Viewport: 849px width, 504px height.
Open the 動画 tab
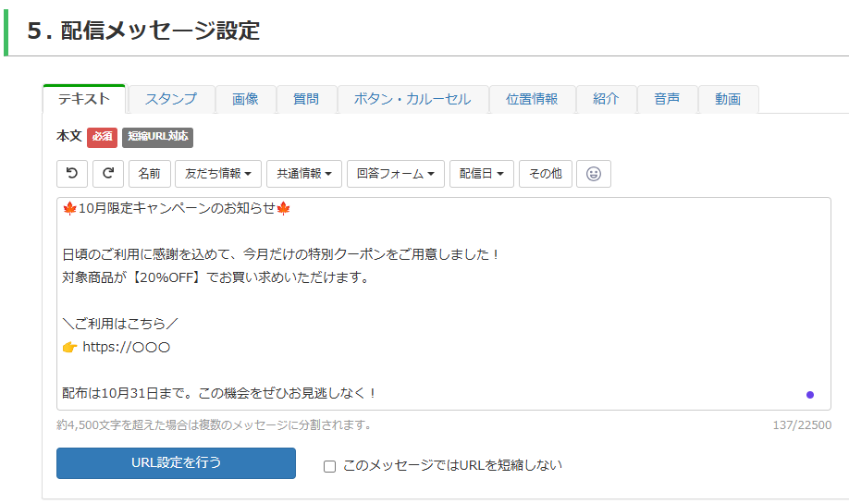[728, 99]
